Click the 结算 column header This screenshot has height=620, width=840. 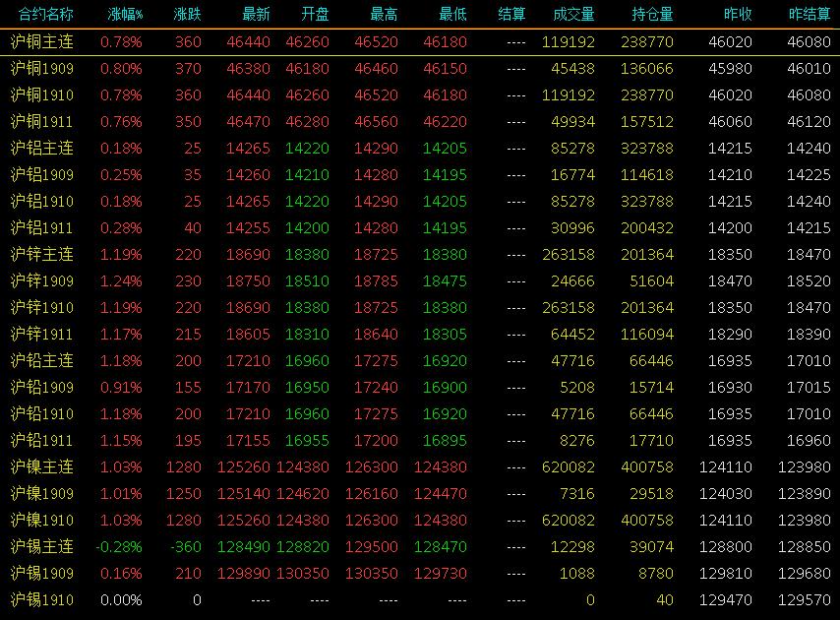pyautogui.click(x=511, y=14)
